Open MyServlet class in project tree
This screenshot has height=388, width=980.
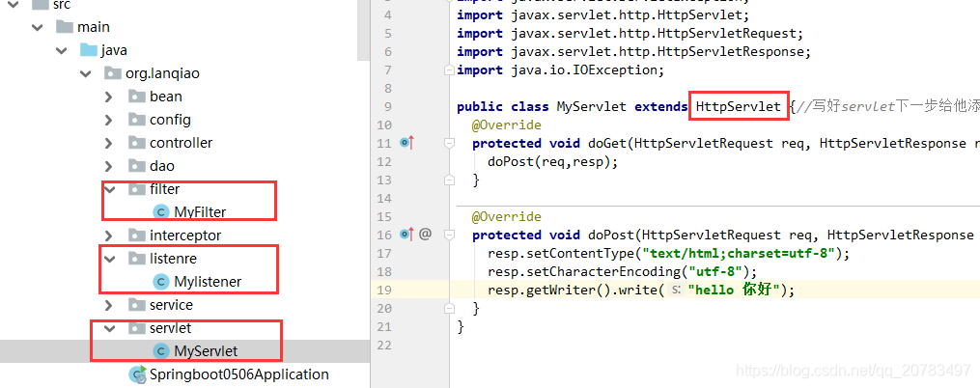coord(206,351)
